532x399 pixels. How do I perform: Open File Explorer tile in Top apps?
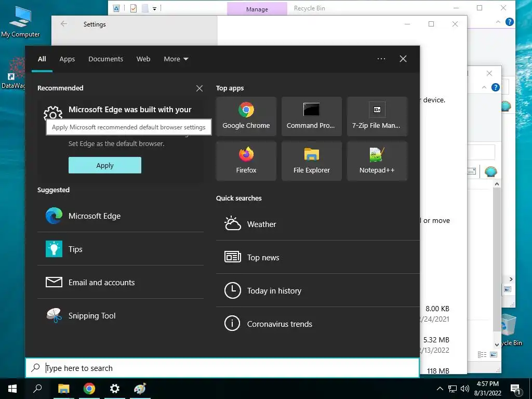pos(312,161)
